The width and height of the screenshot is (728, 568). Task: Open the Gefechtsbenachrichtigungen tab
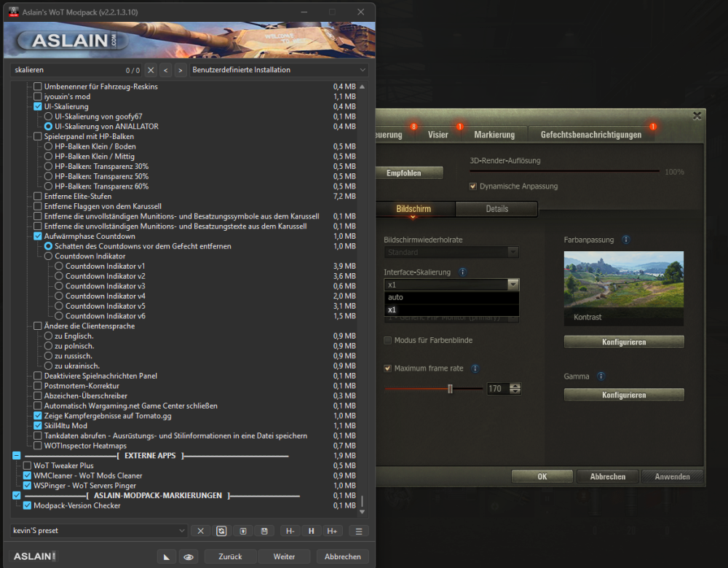[x=591, y=135]
